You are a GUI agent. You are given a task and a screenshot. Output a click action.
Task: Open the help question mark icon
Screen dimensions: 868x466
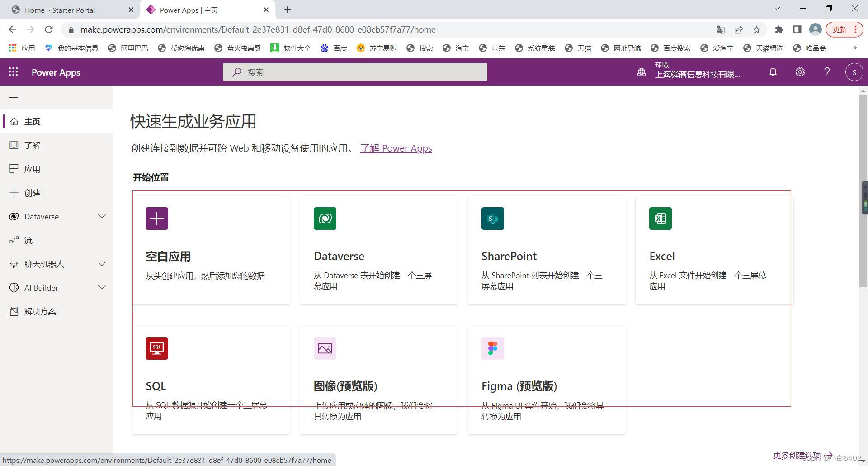tap(827, 72)
